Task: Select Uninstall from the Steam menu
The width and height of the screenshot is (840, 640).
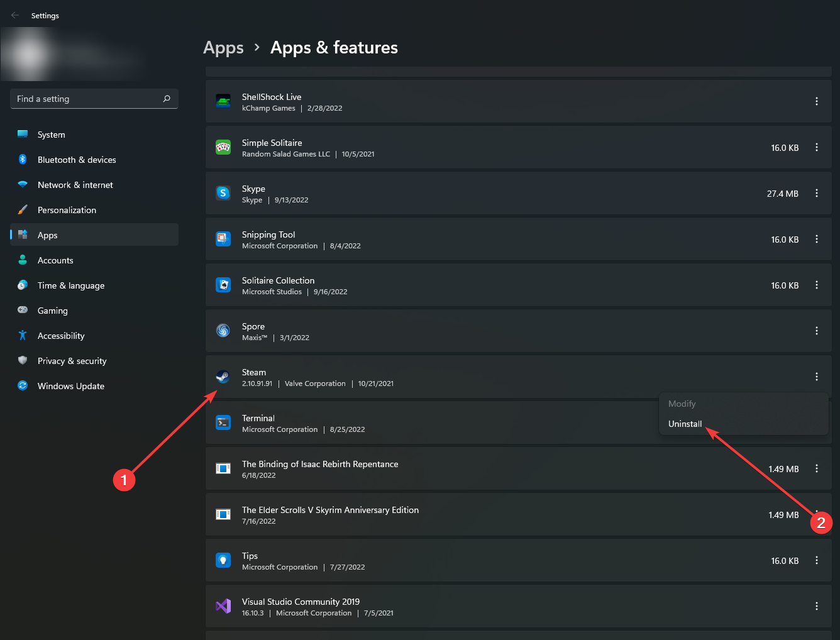Action: (685, 424)
